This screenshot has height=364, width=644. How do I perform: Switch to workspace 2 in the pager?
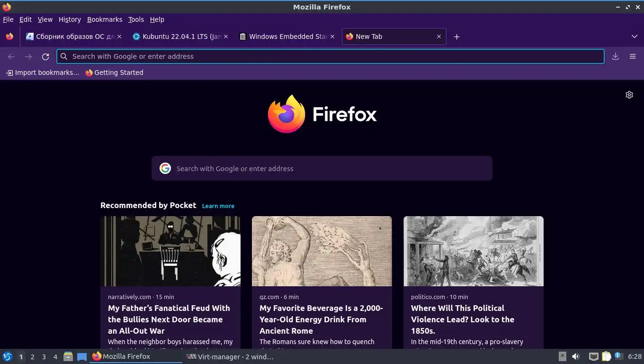click(x=32, y=356)
